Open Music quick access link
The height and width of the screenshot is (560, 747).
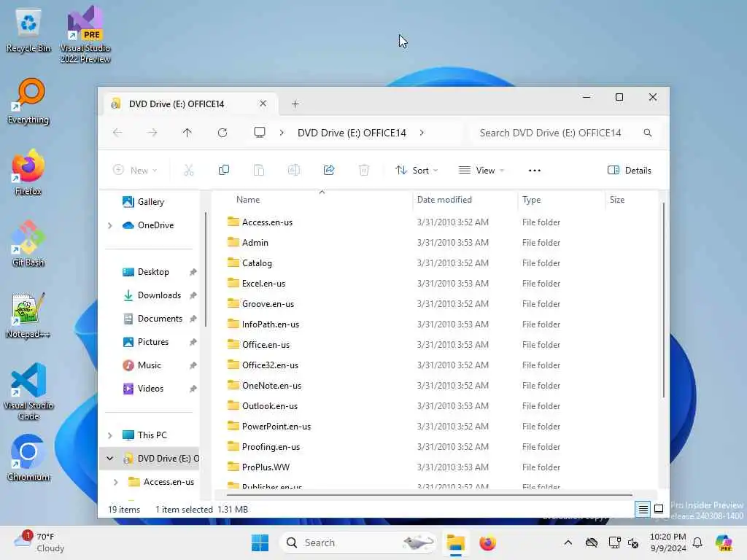click(149, 365)
